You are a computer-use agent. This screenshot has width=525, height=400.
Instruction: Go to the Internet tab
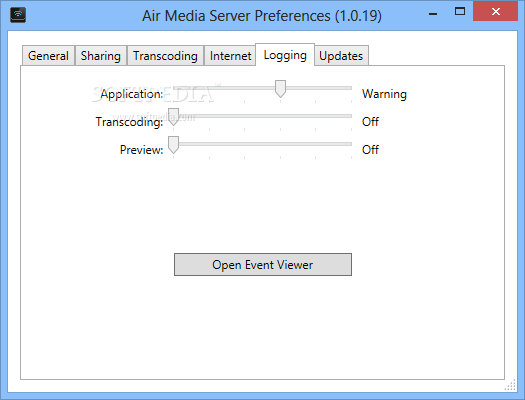click(x=230, y=56)
